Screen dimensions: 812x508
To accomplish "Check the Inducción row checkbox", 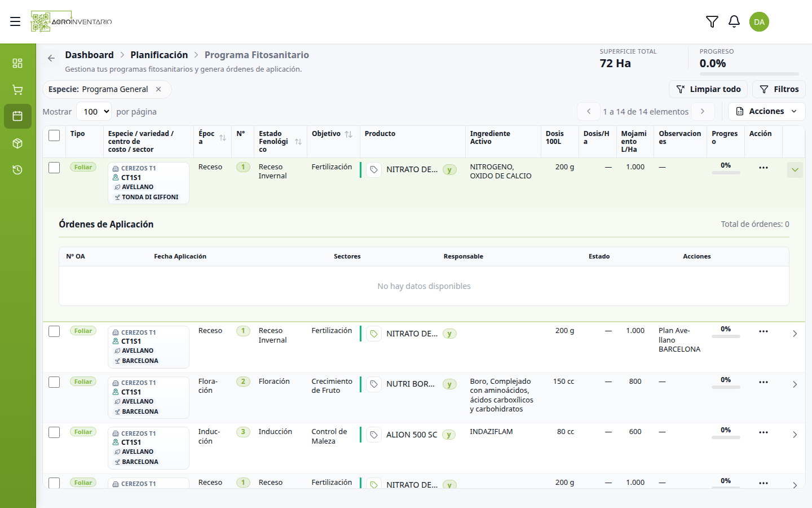I will click(54, 432).
